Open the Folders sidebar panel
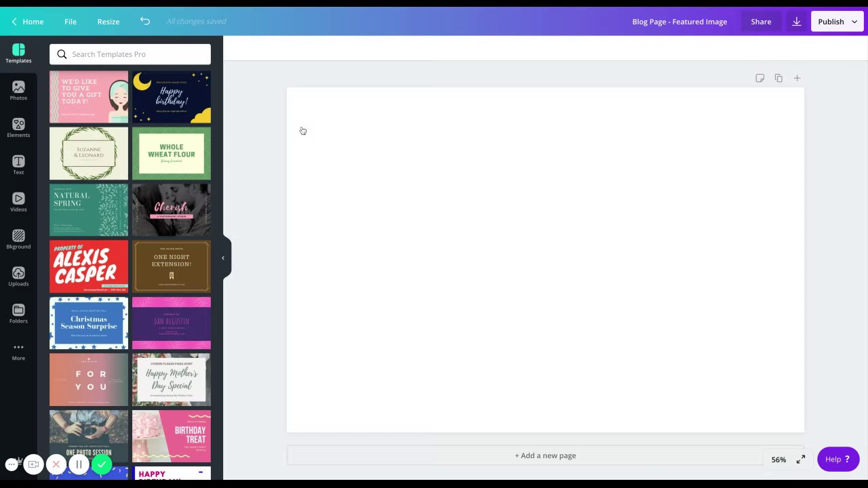 tap(18, 314)
